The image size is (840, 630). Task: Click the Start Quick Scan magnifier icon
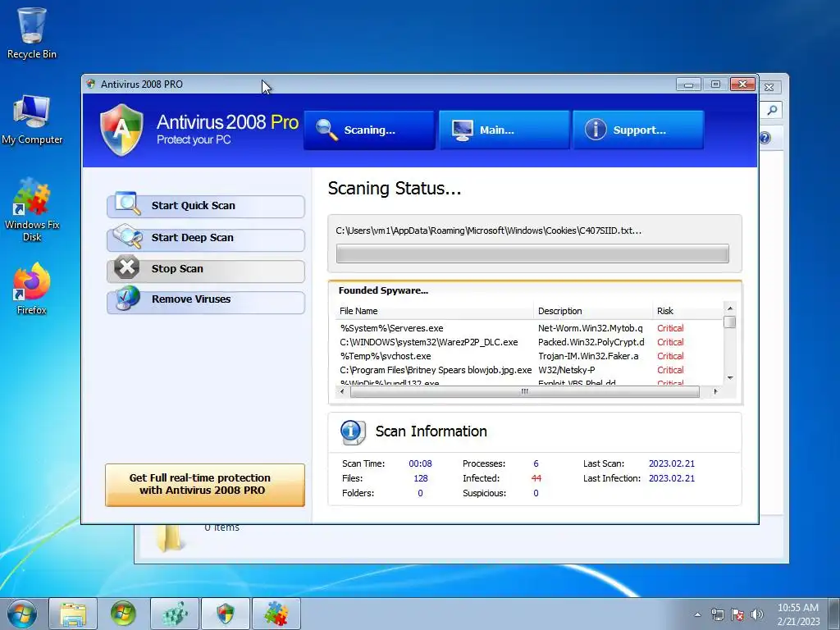(x=127, y=203)
